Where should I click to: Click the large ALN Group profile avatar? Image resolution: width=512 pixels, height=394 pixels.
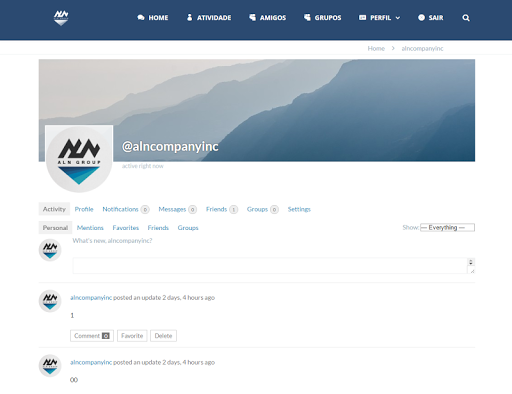79,159
